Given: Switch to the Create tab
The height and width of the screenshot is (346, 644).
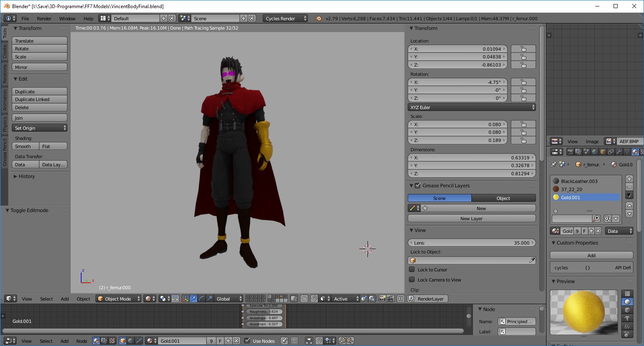Looking at the screenshot, I should (5, 52).
